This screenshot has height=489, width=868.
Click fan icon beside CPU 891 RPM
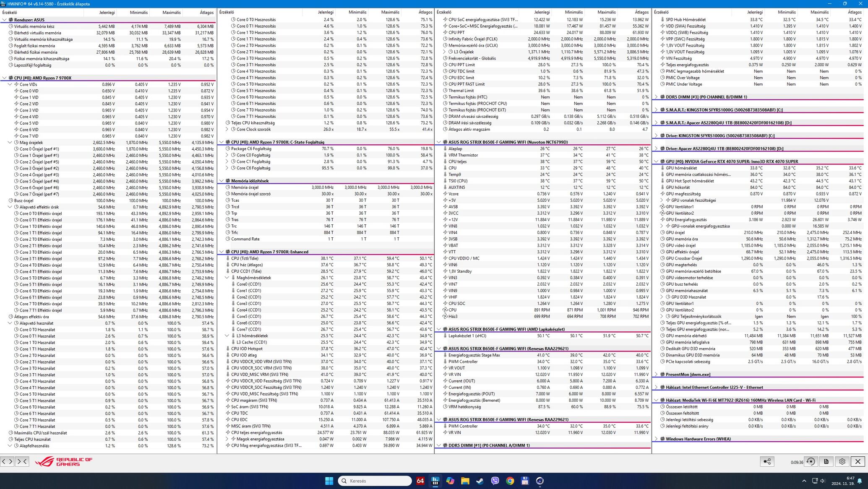pyautogui.click(x=445, y=310)
